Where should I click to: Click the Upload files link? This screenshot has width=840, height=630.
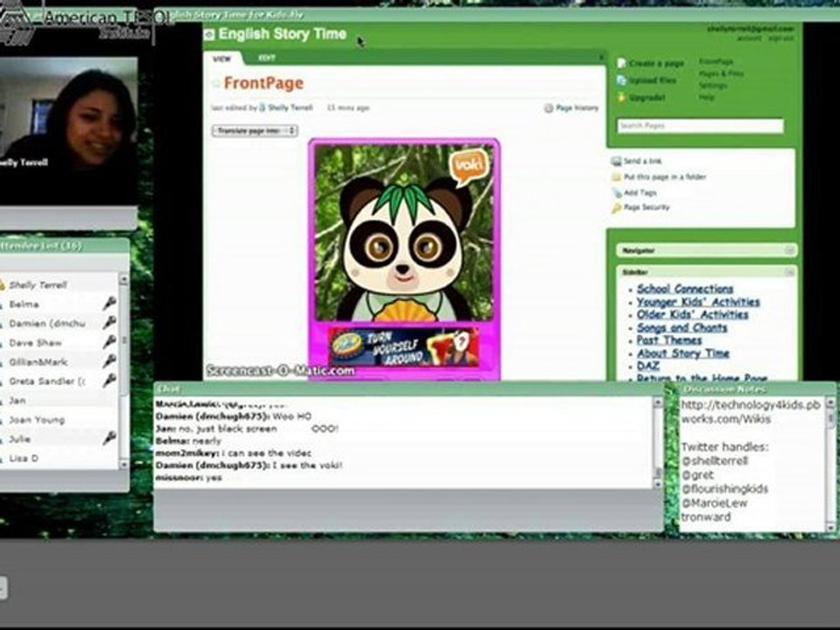tap(653, 80)
